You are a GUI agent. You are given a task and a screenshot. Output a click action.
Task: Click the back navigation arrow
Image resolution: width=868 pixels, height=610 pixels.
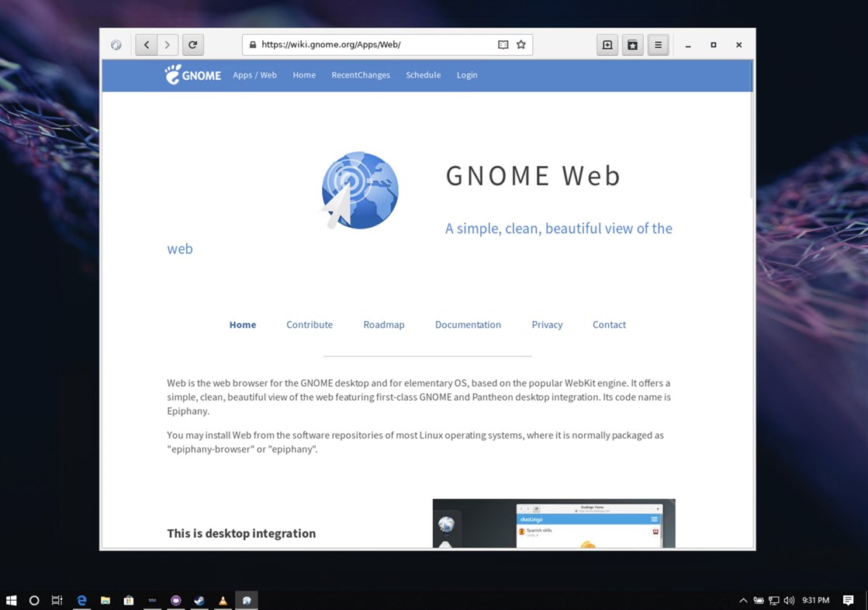147,44
